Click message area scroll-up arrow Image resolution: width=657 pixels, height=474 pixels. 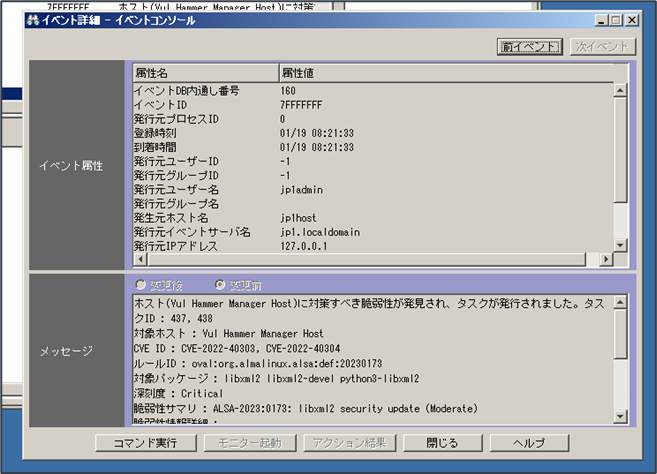[619, 302]
